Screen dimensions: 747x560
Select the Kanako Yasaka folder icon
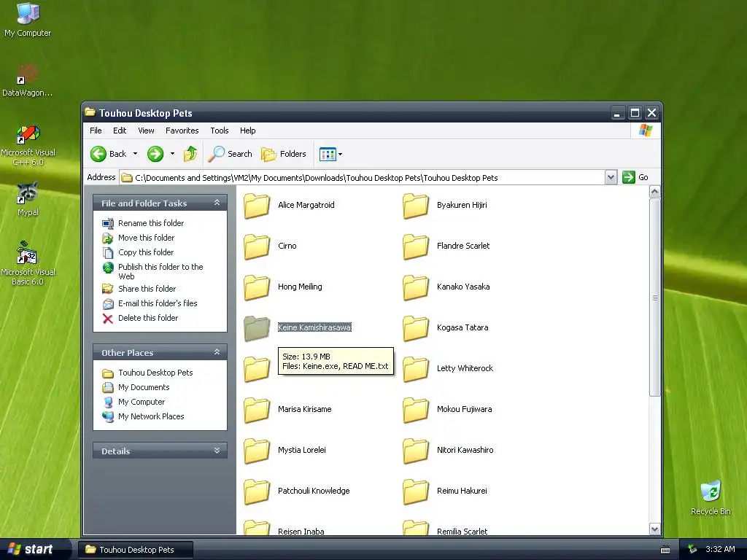(x=415, y=287)
